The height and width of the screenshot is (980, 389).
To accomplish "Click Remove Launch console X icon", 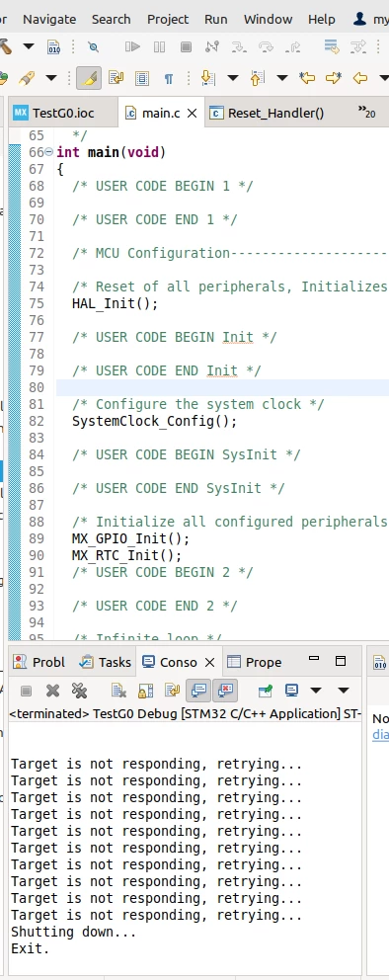I will (x=52, y=691).
